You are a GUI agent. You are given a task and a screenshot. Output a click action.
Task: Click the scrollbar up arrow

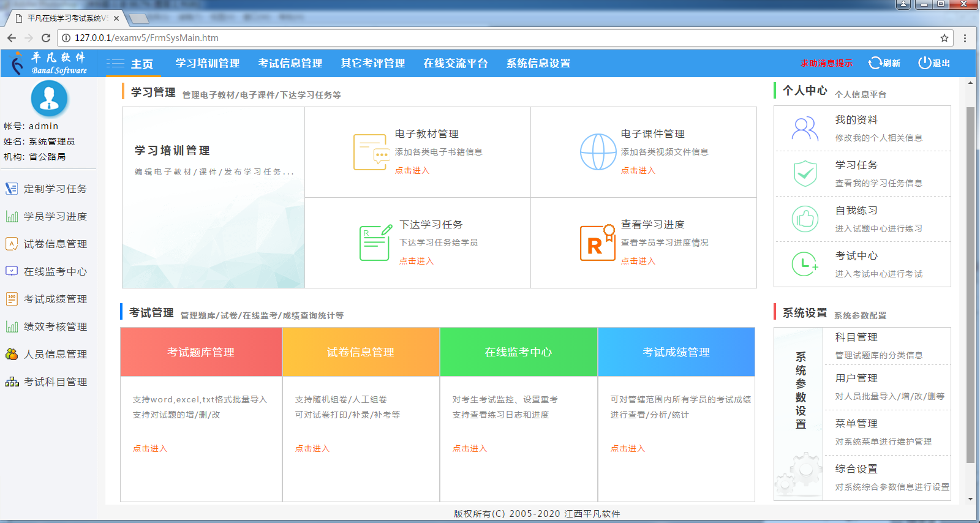[970, 81]
